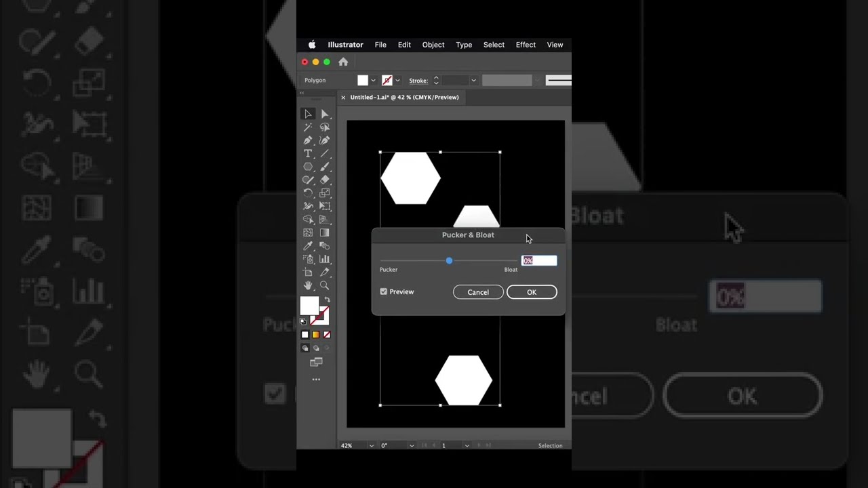
Task: Choose the Magic Wand tool
Action: [308, 127]
